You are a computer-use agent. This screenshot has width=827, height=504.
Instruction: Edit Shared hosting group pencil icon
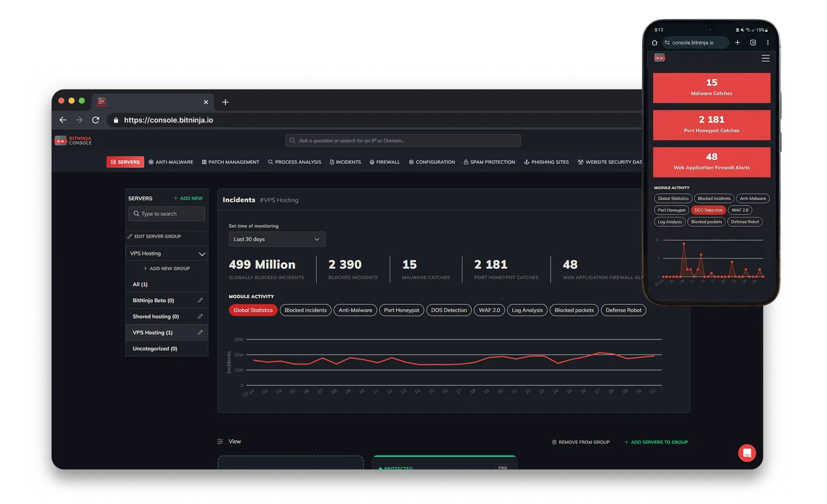(200, 317)
